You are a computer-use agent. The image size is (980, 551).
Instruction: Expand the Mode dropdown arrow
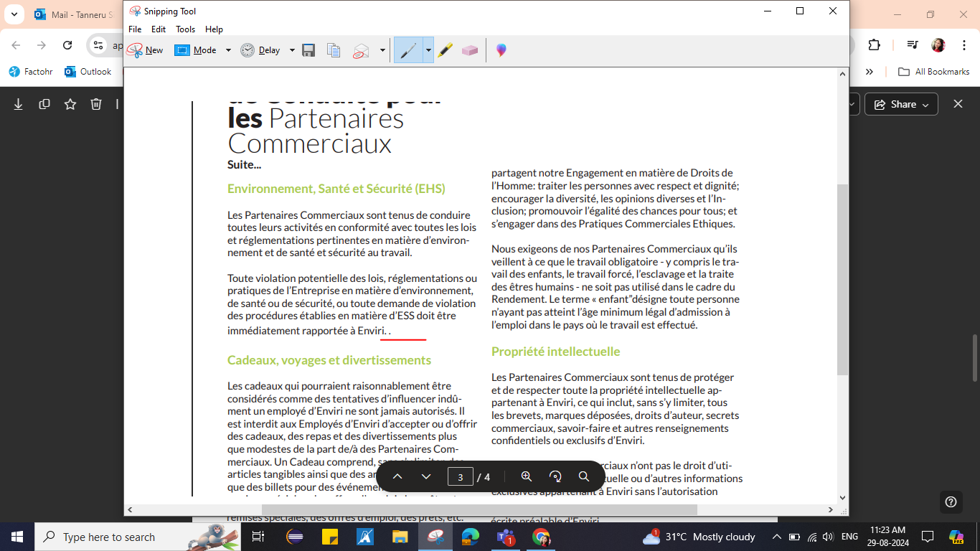[228, 50]
